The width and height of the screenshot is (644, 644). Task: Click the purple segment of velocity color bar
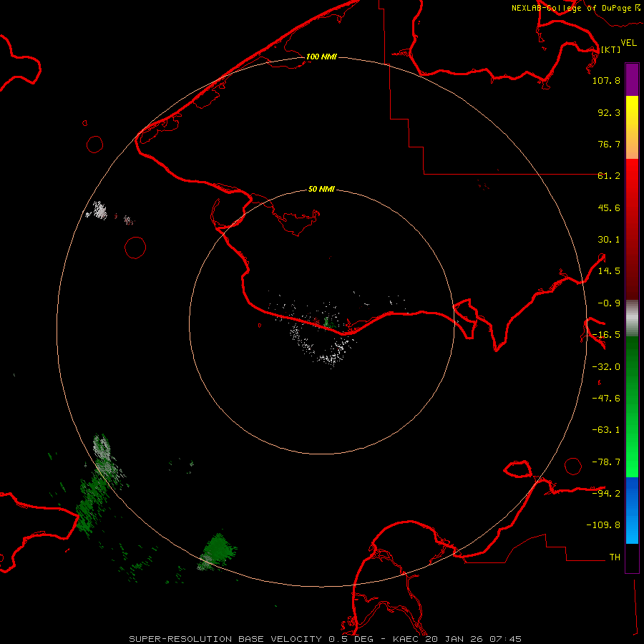632,79
